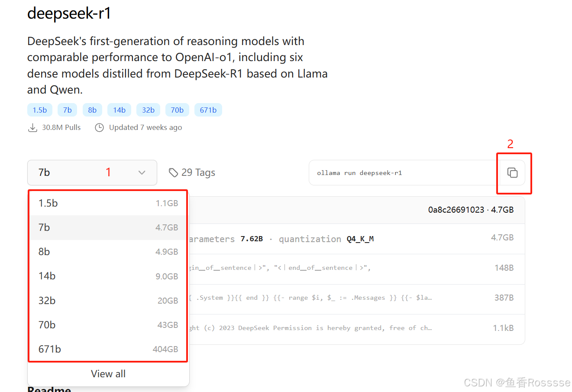Click the download icon next to 30.8M Pulls
Viewport: 572px width, 392px height.
pos(32,127)
